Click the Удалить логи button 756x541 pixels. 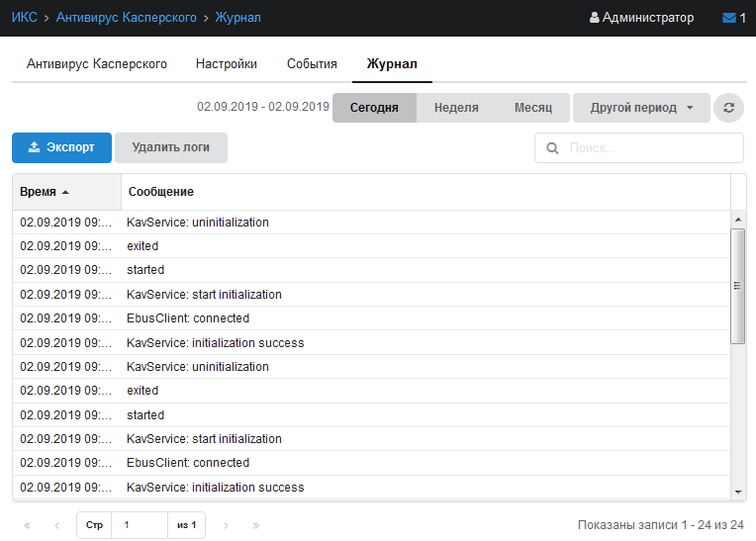(170, 147)
